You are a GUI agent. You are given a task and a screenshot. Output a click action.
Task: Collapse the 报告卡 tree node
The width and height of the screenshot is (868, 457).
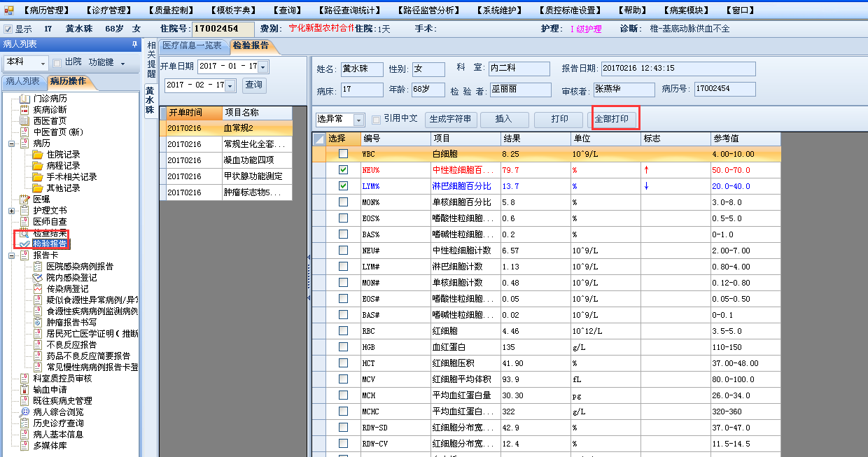[x=12, y=255]
